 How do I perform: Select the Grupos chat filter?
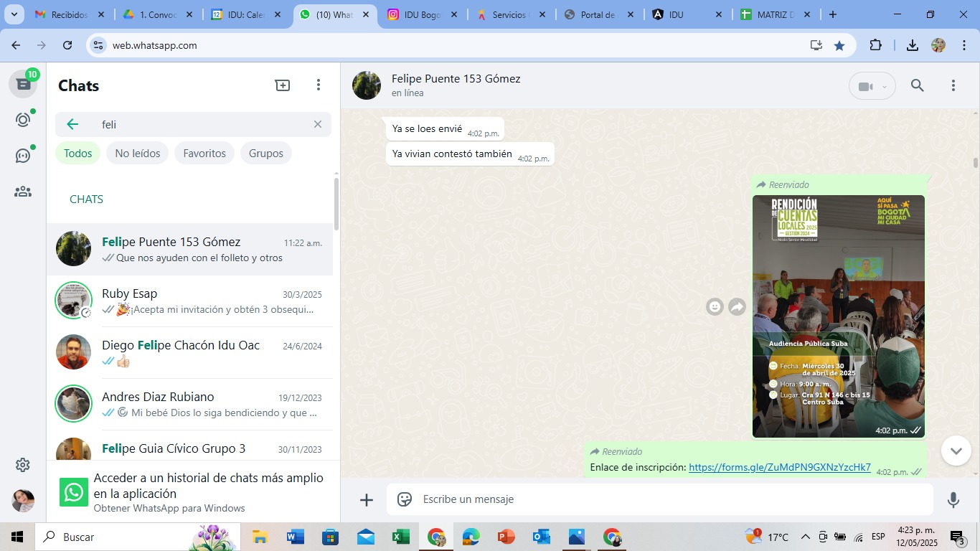point(266,153)
